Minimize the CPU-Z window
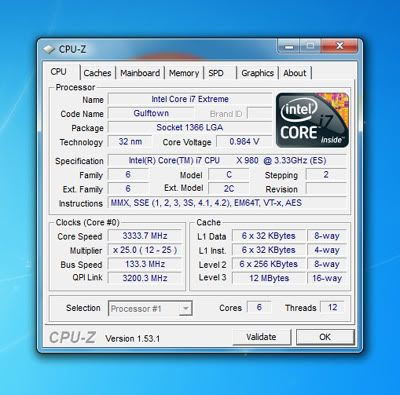 point(289,46)
